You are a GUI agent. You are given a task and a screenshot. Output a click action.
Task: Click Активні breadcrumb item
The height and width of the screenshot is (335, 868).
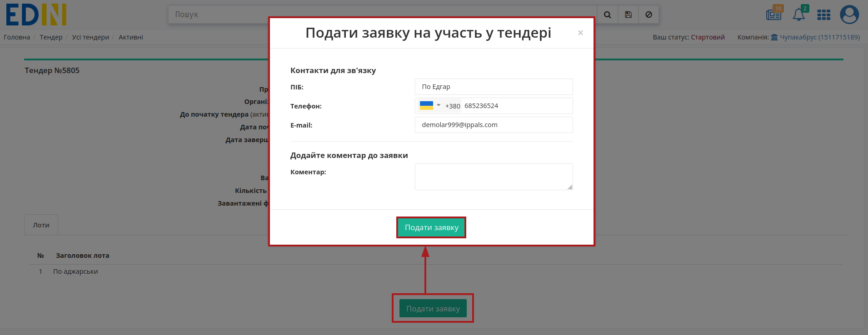click(x=131, y=37)
